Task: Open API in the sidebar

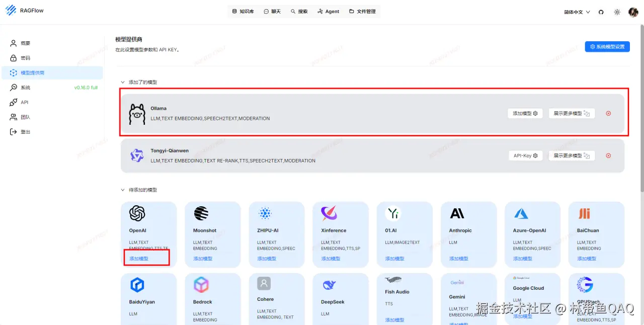Action: 52,102
